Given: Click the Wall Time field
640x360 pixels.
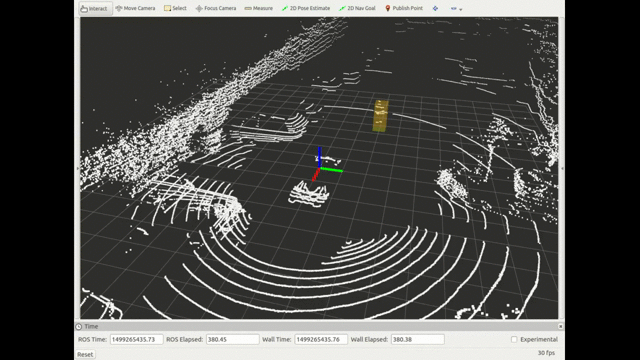Looking at the screenshot, I should (x=321, y=339).
